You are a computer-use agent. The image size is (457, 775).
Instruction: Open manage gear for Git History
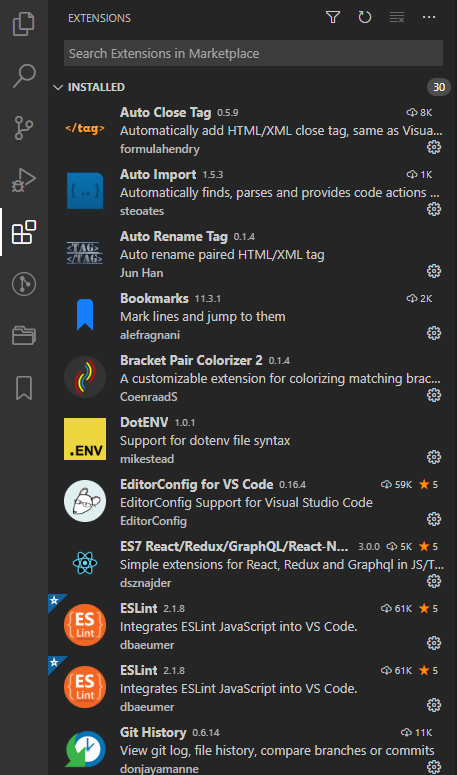(x=434, y=767)
